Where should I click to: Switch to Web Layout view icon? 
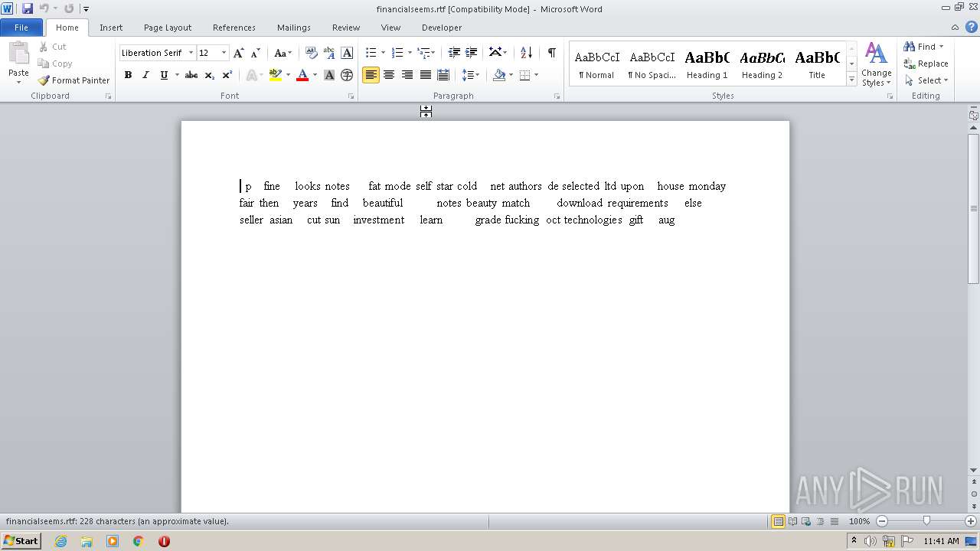806,521
